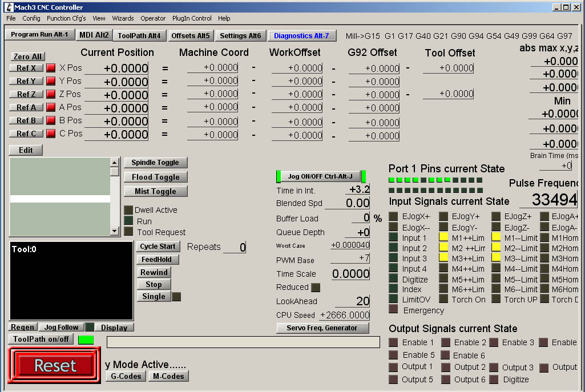The width and height of the screenshot is (585, 392).
Task: Toggle flood coolant on or off
Action: [156, 177]
